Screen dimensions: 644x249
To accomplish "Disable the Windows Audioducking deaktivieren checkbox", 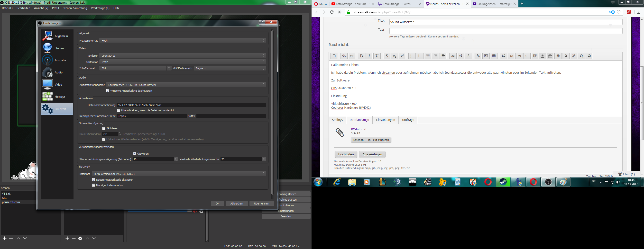I will tap(108, 91).
